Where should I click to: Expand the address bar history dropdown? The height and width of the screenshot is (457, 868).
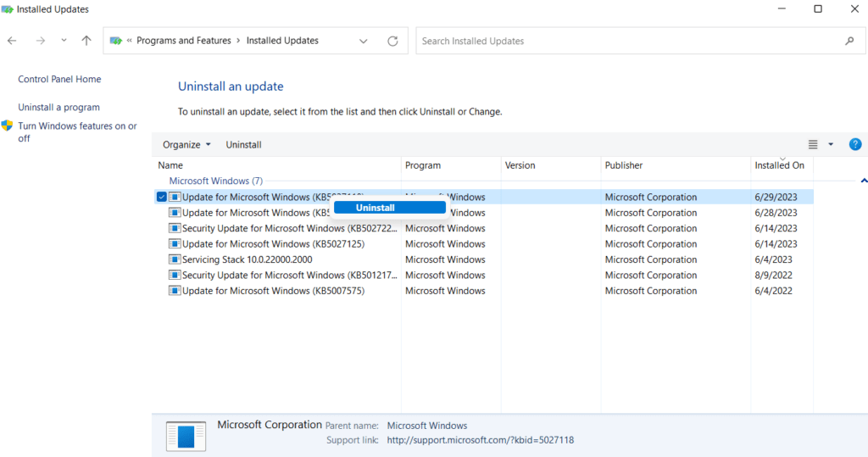[364, 41]
